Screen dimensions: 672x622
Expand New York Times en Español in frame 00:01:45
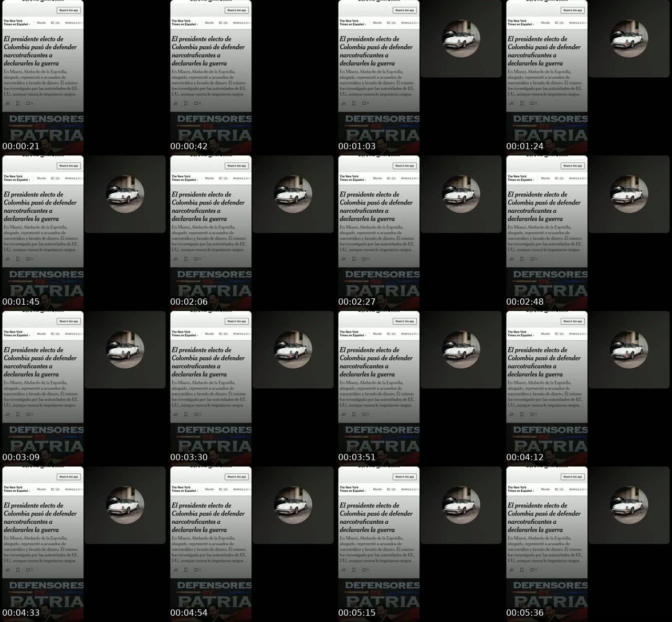[16, 178]
